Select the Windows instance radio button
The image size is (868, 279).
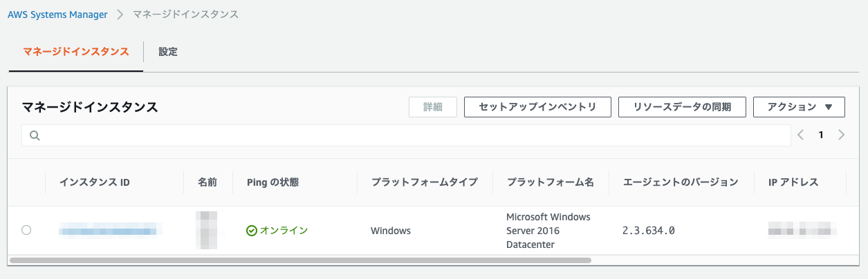click(x=26, y=230)
